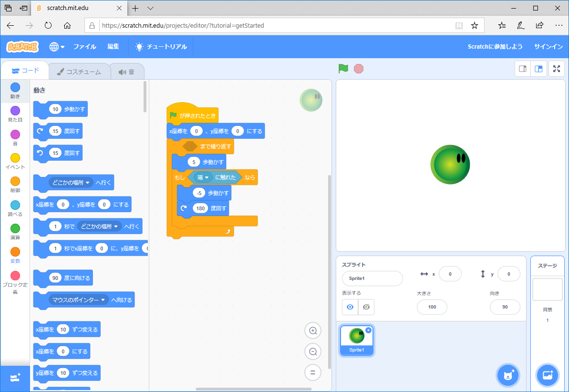
Task: Edit the 向き direction field
Action: click(505, 307)
